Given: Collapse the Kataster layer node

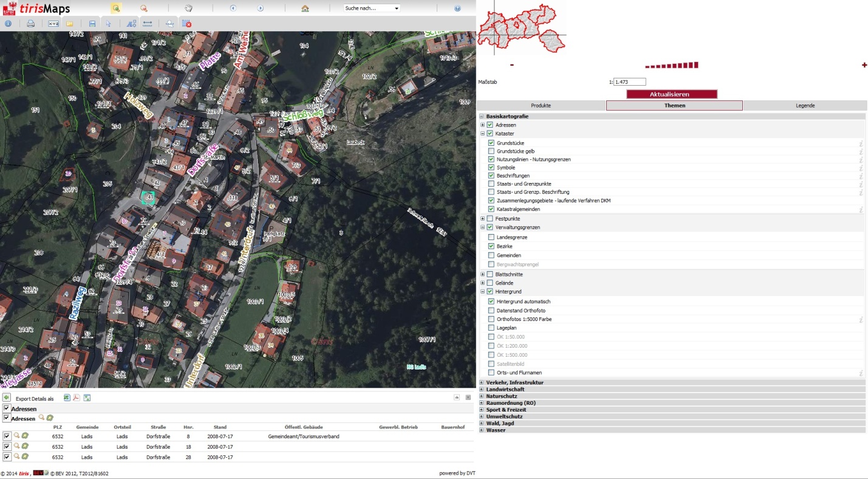Looking at the screenshot, I should pos(483,133).
